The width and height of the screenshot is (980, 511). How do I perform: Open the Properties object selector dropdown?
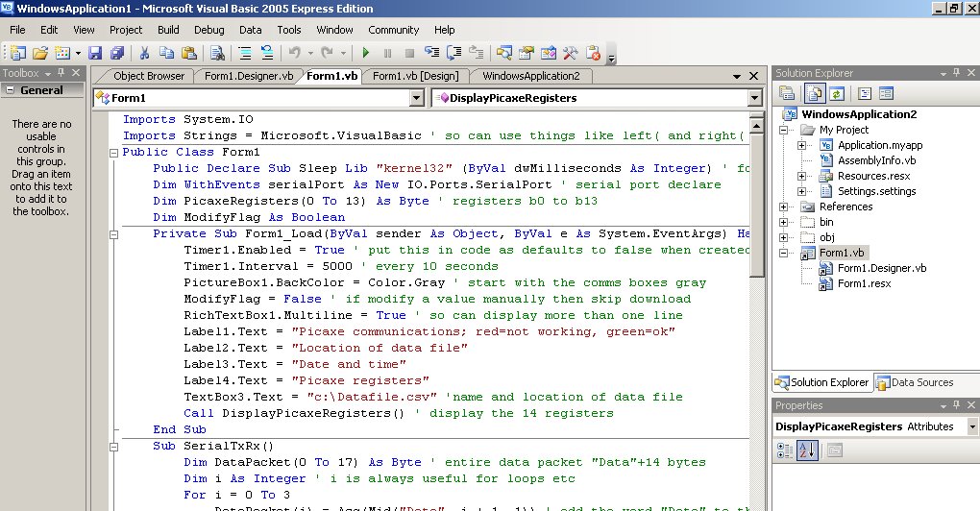point(972,426)
